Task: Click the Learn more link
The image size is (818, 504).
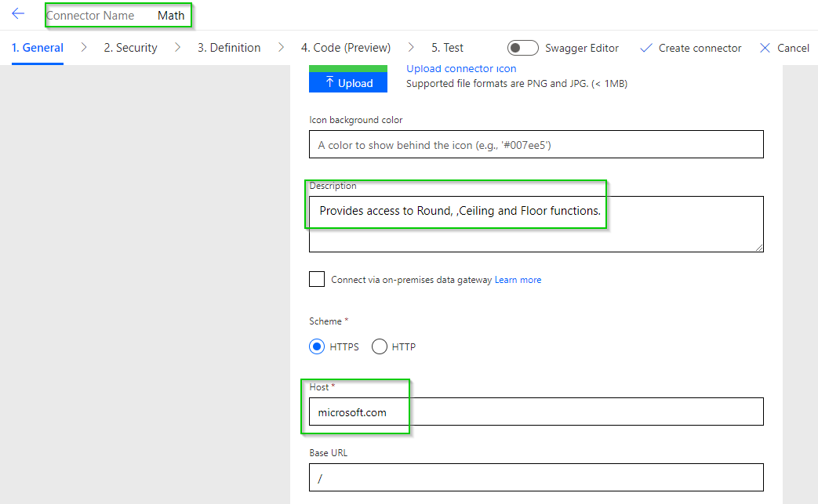Action: [518, 280]
